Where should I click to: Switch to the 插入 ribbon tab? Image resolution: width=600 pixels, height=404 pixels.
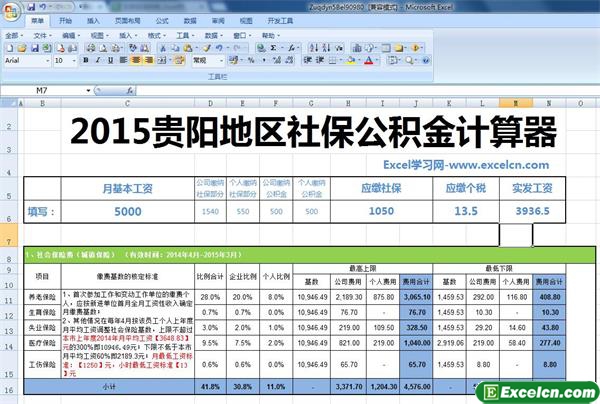(93, 21)
